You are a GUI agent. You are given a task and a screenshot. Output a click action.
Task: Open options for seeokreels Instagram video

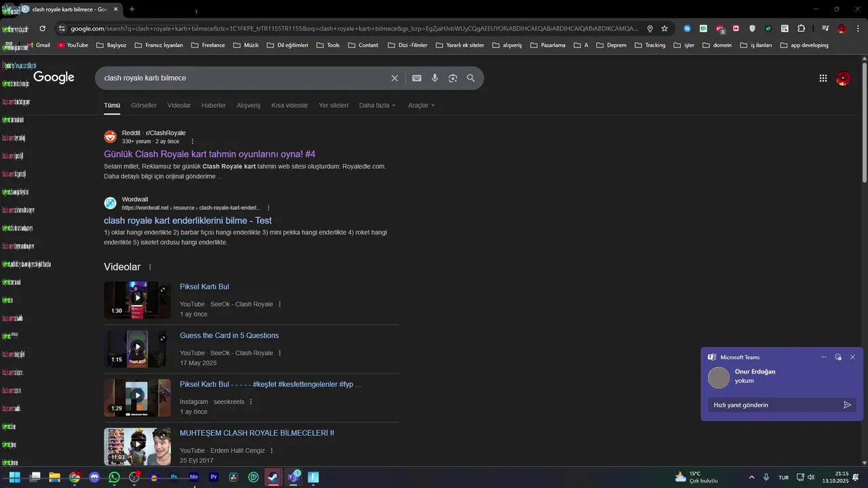pos(251,402)
